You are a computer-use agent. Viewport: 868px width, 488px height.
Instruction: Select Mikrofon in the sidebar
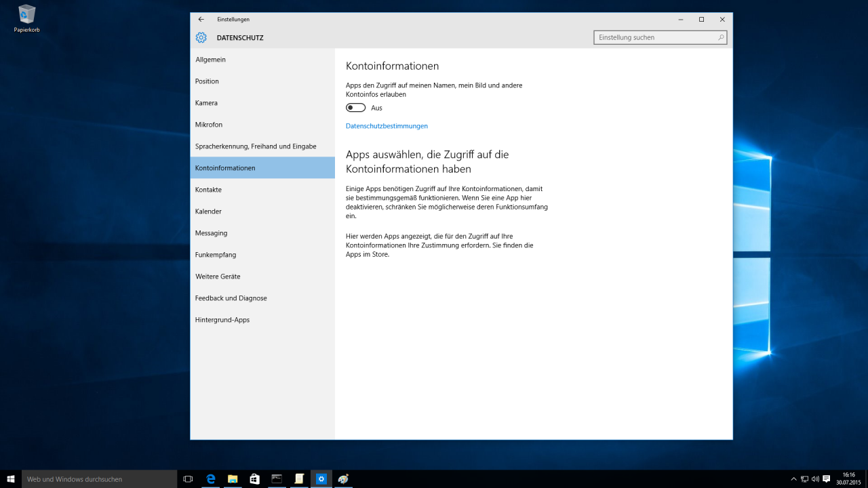coord(262,125)
